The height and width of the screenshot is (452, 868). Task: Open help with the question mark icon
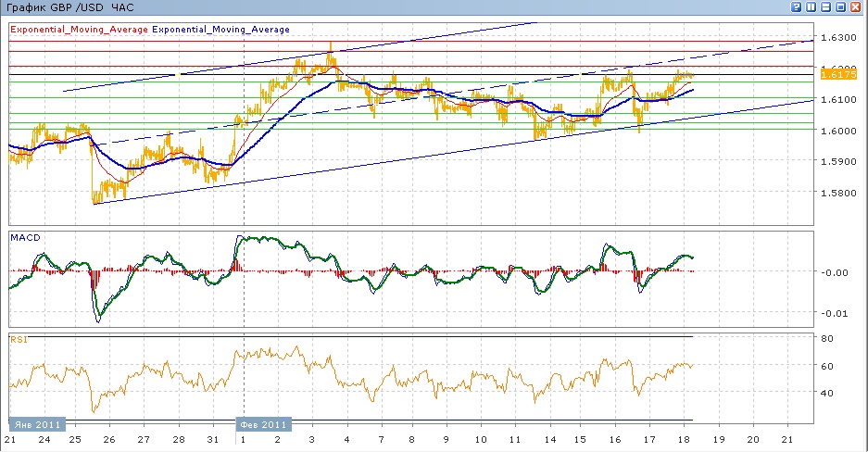pyautogui.click(x=796, y=6)
